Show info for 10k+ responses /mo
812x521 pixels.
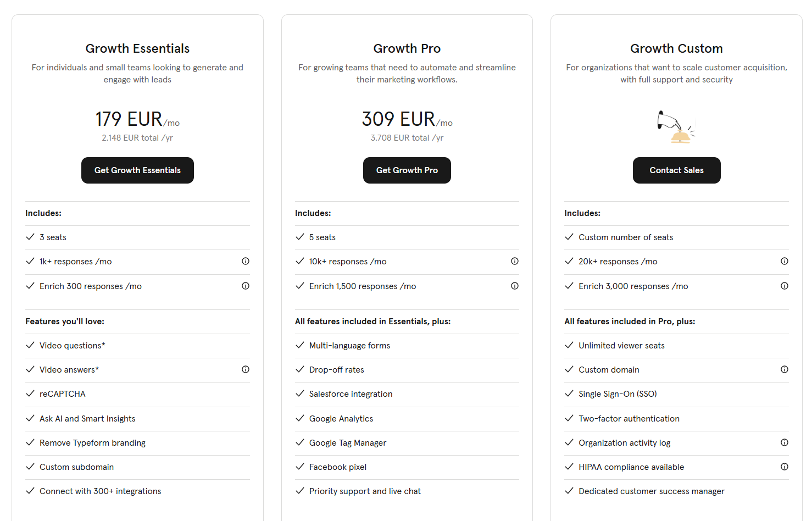pos(515,261)
